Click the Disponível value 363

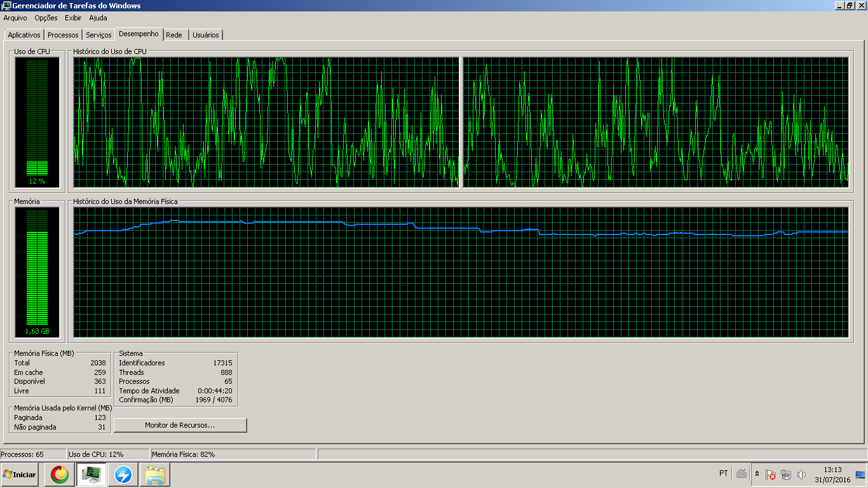coord(100,381)
